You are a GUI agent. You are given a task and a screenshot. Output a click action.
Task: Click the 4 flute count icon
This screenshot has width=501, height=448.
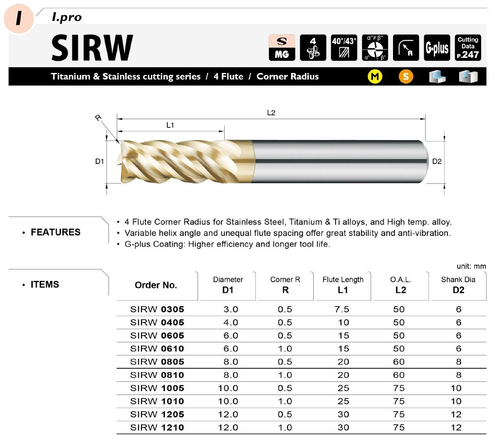pyautogui.click(x=313, y=48)
